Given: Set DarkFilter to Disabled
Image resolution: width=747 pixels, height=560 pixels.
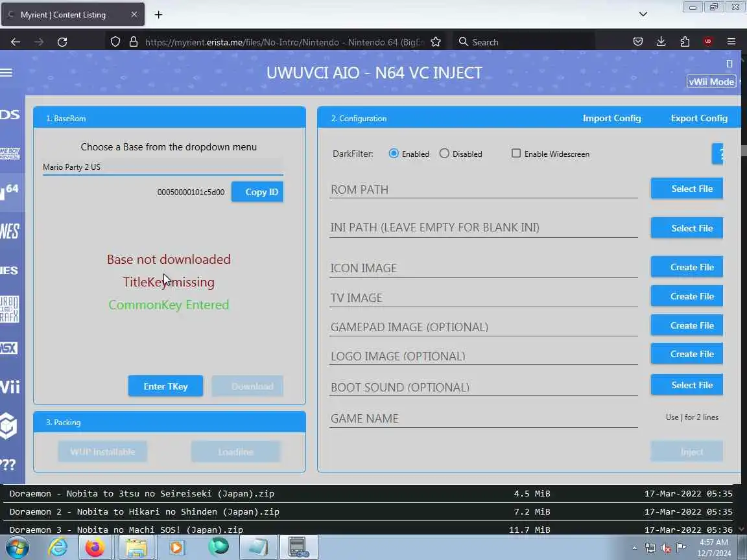Looking at the screenshot, I should 444,154.
